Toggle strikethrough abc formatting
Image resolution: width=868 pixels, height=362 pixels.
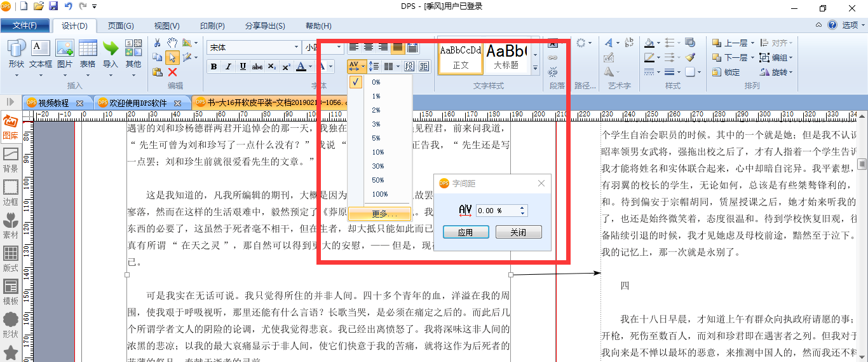[x=257, y=66]
